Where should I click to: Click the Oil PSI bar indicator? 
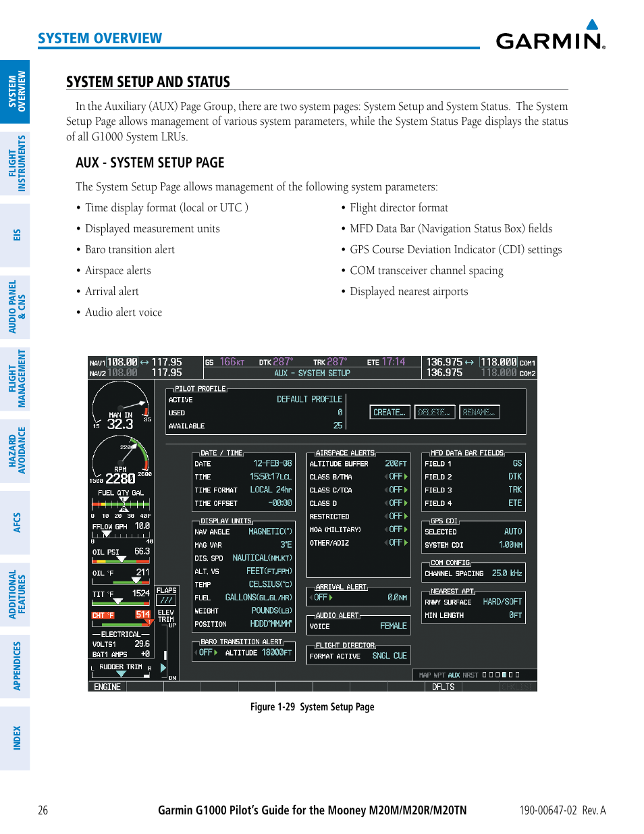[122, 559]
